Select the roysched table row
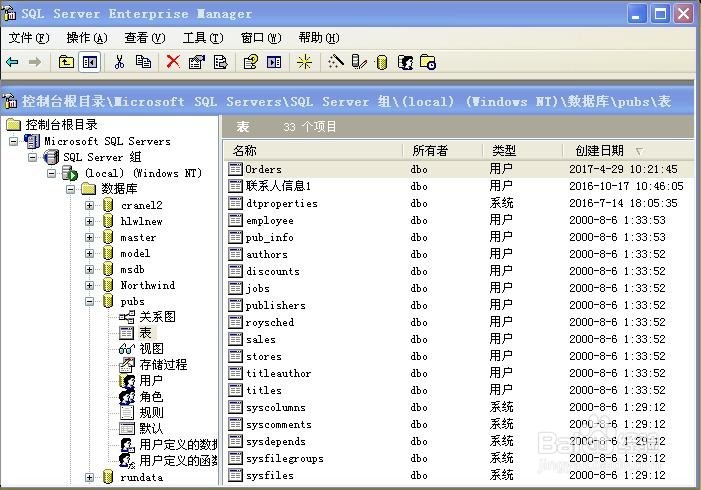This screenshot has height=490, width=701. (459, 322)
